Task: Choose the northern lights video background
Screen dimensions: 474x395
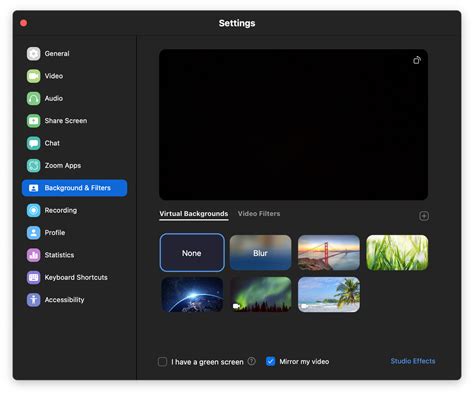Action: (260, 295)
